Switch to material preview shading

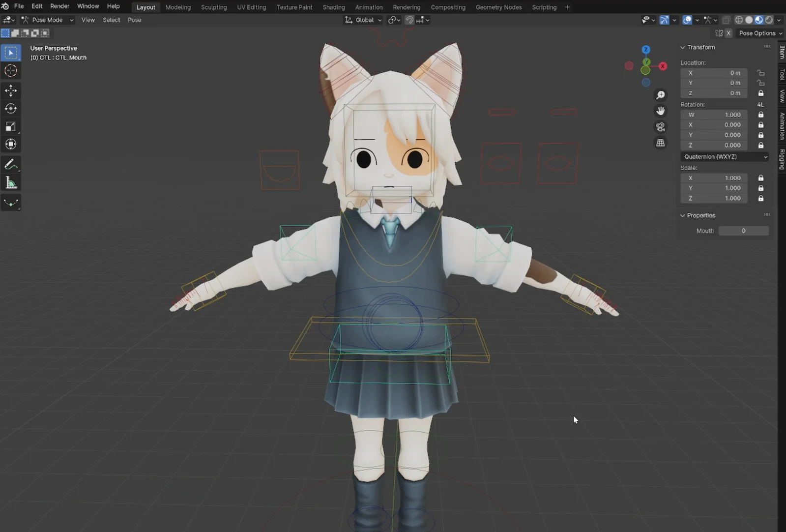coord(759,20)
